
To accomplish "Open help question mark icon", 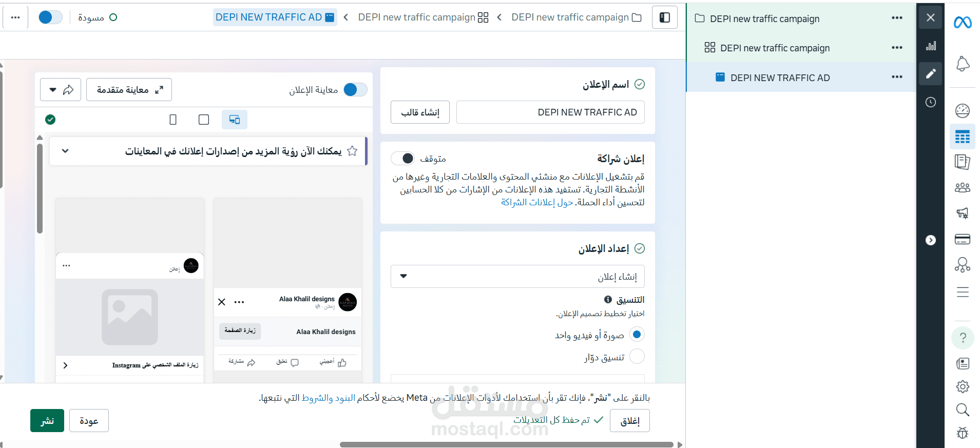I will click(963, 338).
